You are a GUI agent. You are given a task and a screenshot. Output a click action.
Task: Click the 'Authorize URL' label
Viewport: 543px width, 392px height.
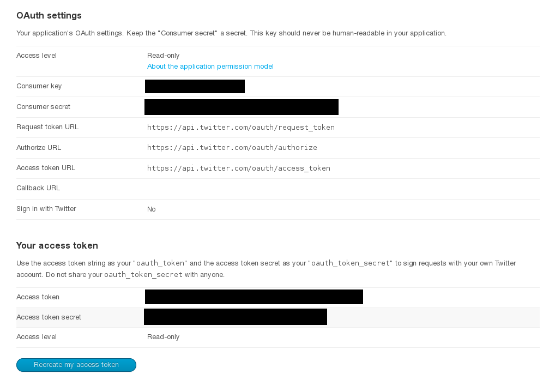click(x=39, y=148)
